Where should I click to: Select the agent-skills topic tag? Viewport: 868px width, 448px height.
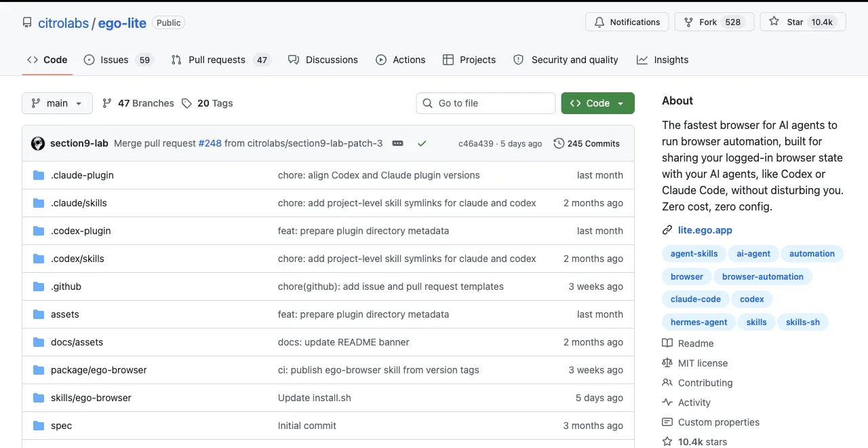pyautogui.click(x=694, y=254)
